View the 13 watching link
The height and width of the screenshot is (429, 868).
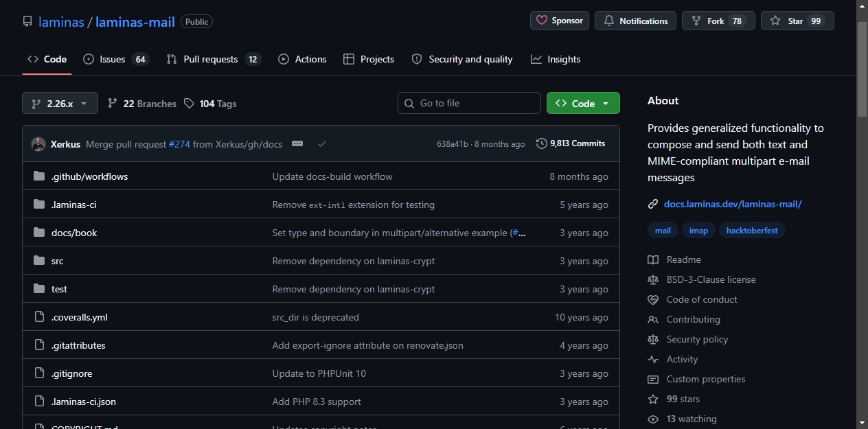pos(682,419)
